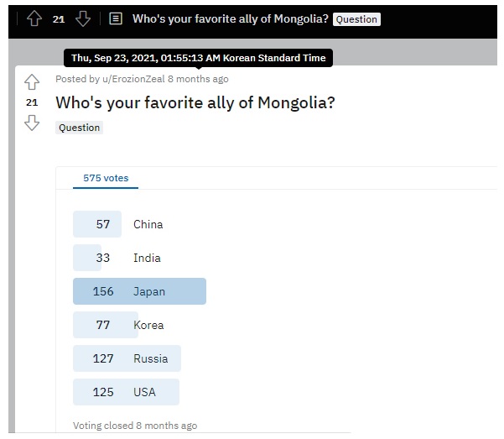Click the text-post icon in the header
The width and height of the screenshot is (504, 439).
[116, 18]
